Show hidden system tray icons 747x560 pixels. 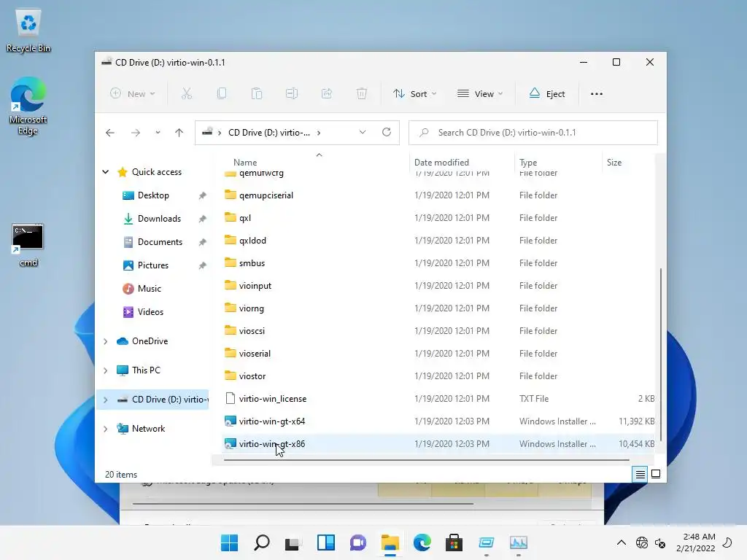click(622, 542)
